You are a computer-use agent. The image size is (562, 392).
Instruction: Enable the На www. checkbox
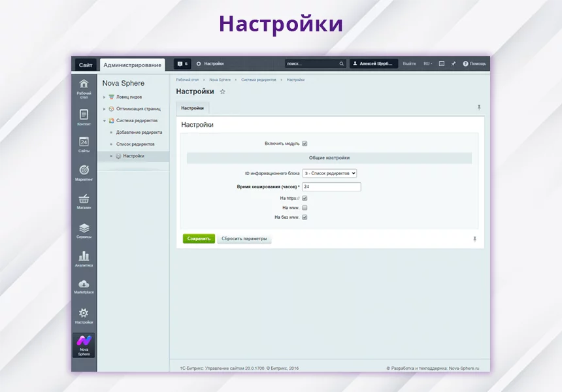pyautogui.click(x=305, y=208)
